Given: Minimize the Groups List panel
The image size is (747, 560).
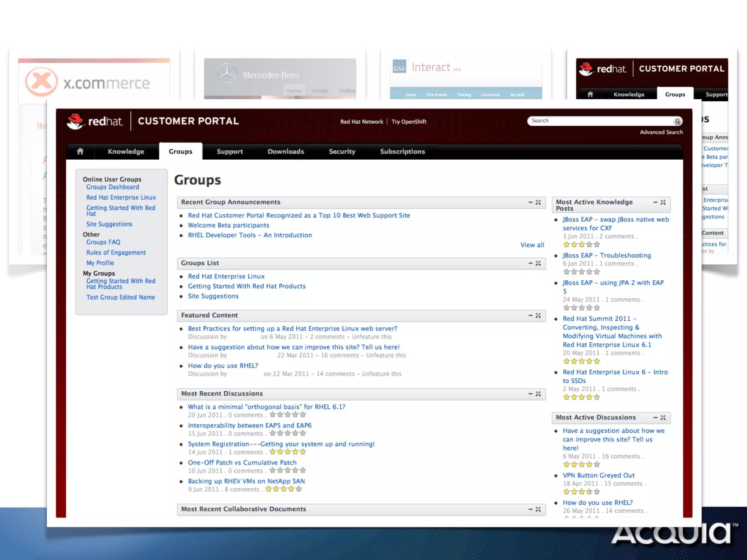Looking at the screenshot, I should point(531,263).
